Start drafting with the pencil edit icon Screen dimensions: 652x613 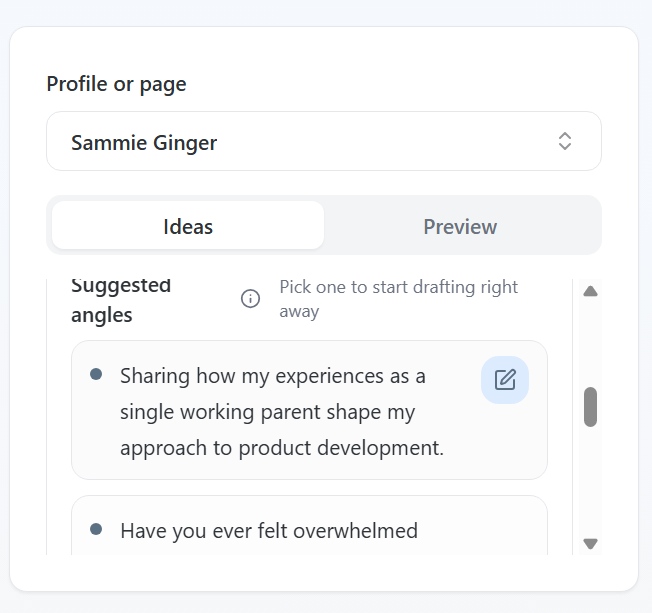tap(505, 380)
